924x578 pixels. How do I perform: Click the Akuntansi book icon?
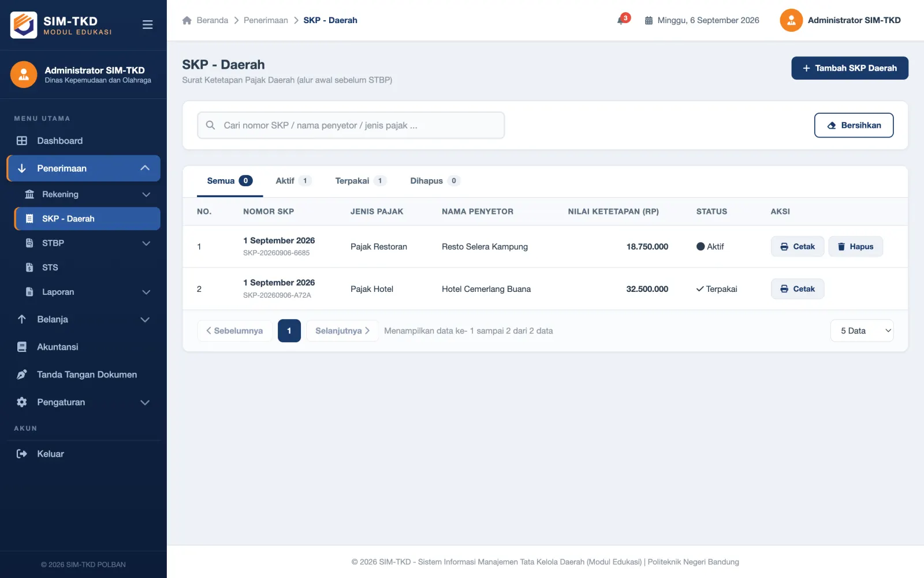pyautogui.click(x=22, y=347)
